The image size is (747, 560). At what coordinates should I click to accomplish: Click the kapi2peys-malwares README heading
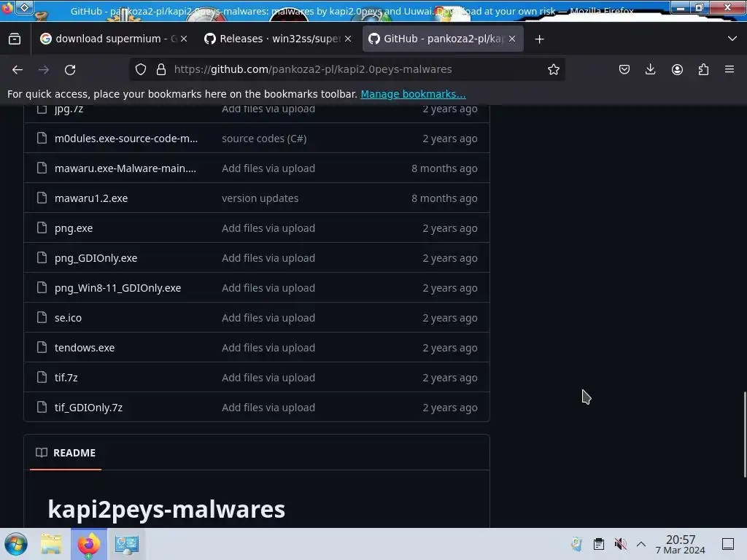[166, 508]
